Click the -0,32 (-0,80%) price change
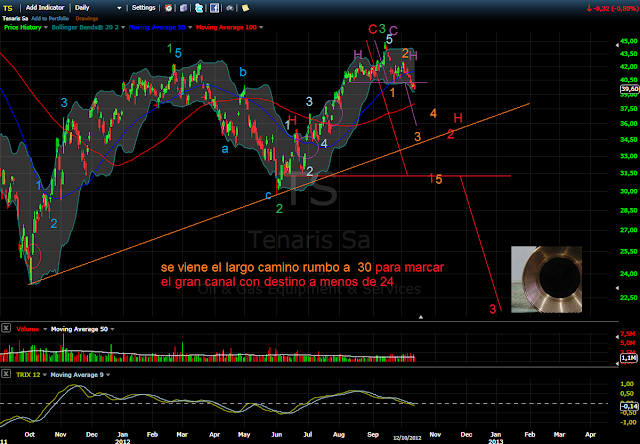640x444 pixels. point(612,8)
